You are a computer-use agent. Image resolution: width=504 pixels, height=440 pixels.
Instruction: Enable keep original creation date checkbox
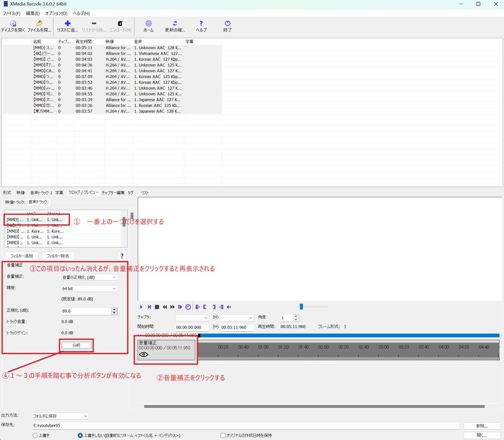(x=223, y=436)
